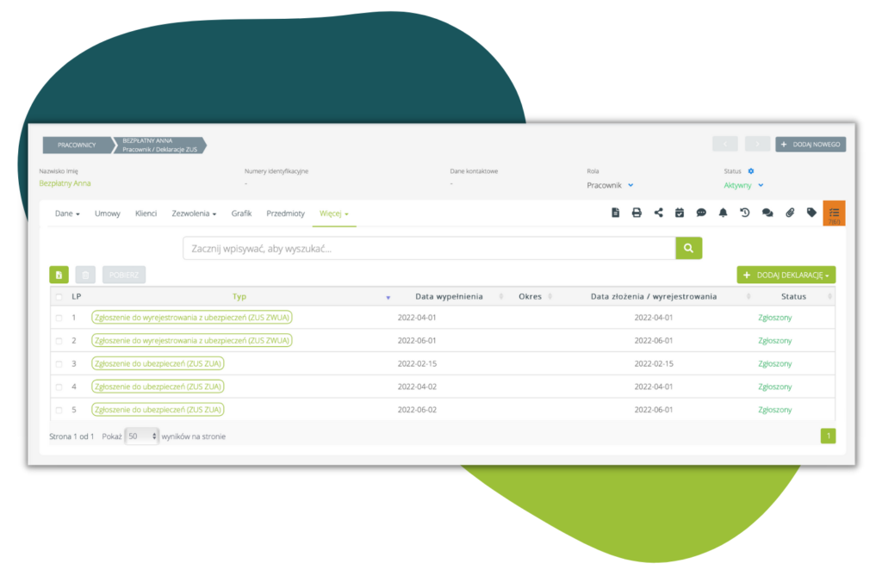Click the green Excel export icon
This screenshot has width=882, height=588.
(x=59, y=275)
